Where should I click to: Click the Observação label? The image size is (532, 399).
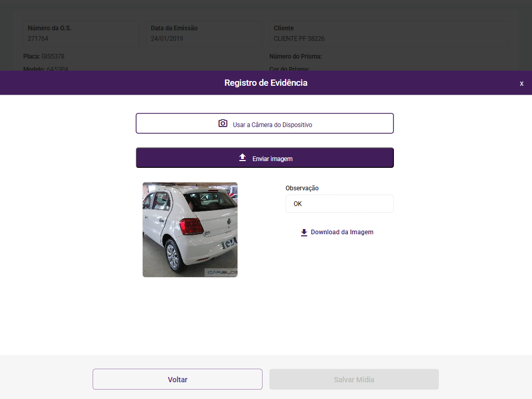point(302,188)
